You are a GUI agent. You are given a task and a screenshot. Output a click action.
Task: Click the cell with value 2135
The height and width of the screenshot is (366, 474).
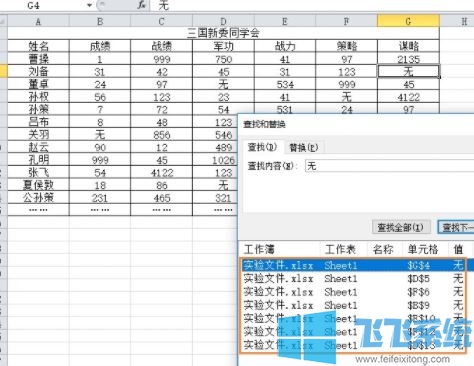pos(408,59)
